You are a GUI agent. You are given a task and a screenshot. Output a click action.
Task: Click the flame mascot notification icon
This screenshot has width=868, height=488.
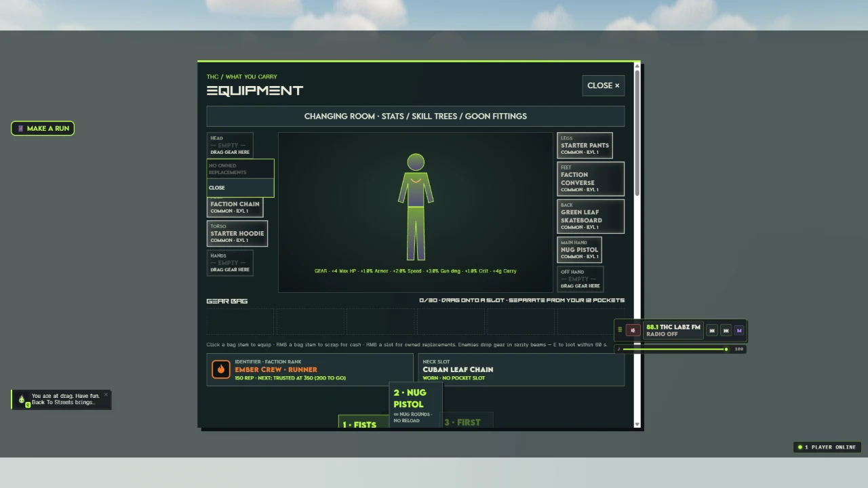22,400
